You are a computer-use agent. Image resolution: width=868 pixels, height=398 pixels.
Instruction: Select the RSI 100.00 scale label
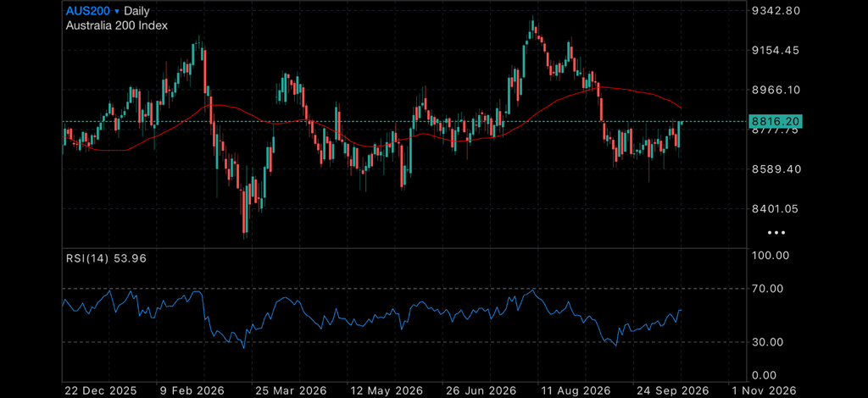click(x=771, y=256)
